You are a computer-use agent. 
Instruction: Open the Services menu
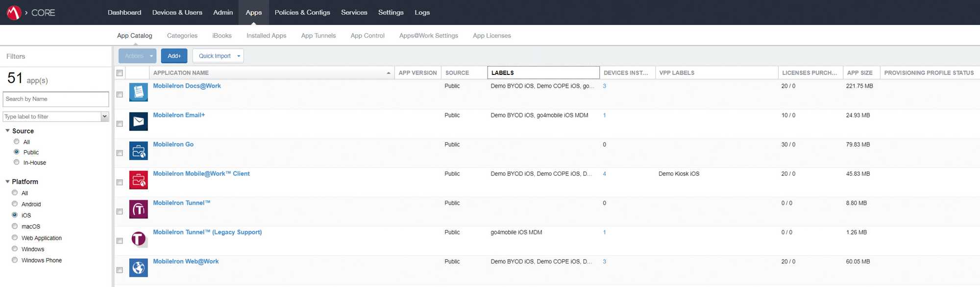pos(354,12)
